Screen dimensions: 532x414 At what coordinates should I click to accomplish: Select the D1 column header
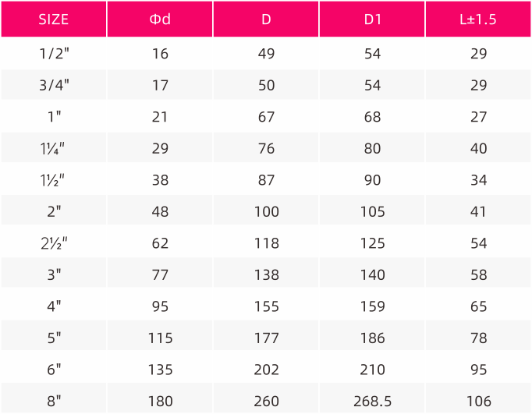[373, 19]
